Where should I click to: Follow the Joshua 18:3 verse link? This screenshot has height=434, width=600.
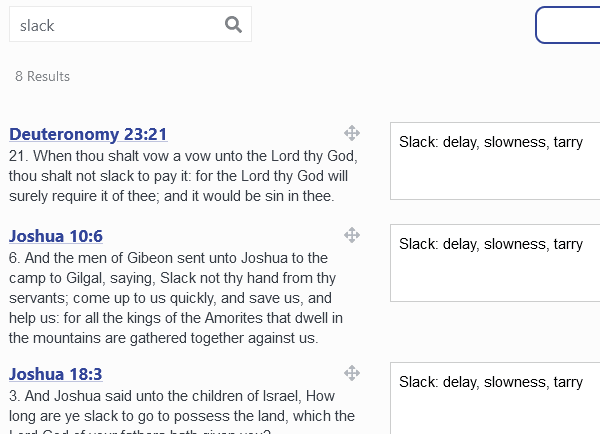(56, 374)
